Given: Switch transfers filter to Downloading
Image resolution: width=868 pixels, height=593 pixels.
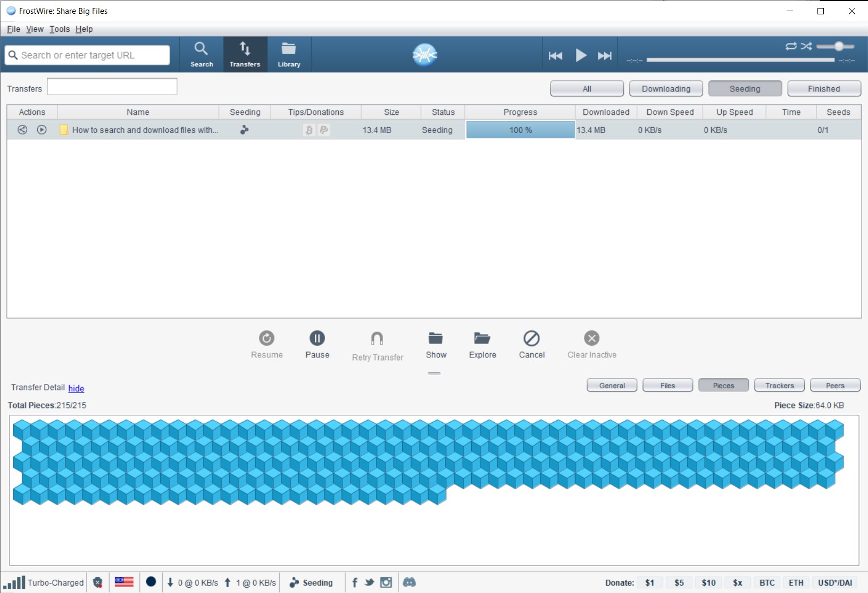Looking at the screenshot, I should [666, 88].
